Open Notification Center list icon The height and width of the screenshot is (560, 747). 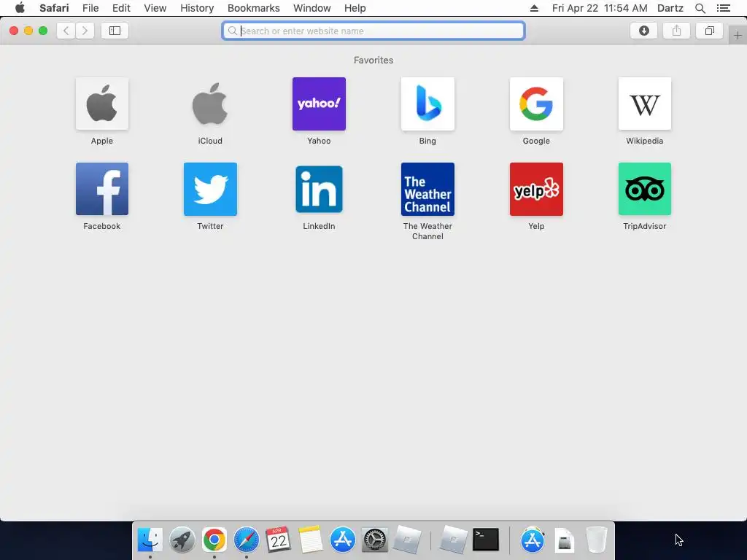(x=724, y=8)
